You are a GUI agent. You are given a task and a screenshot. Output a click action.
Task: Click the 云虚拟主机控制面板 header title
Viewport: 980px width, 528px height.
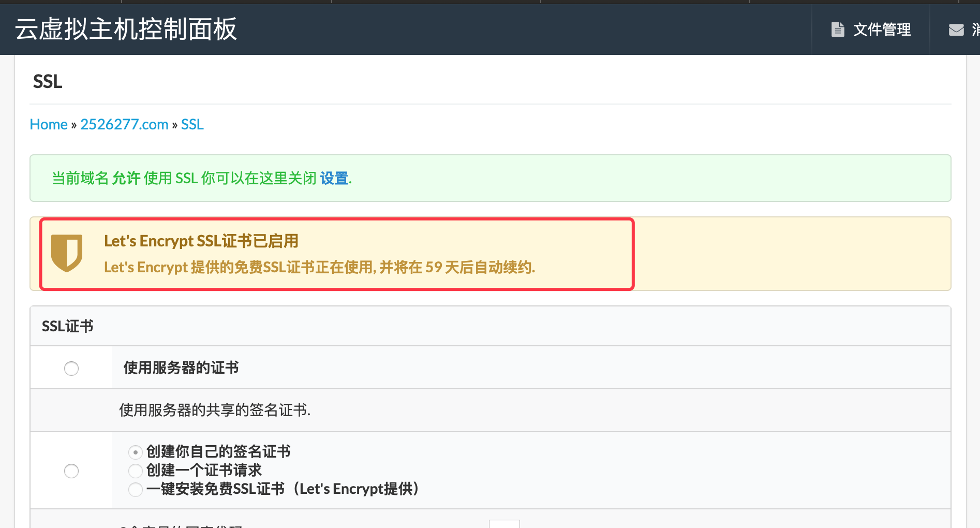click(126, 29)
